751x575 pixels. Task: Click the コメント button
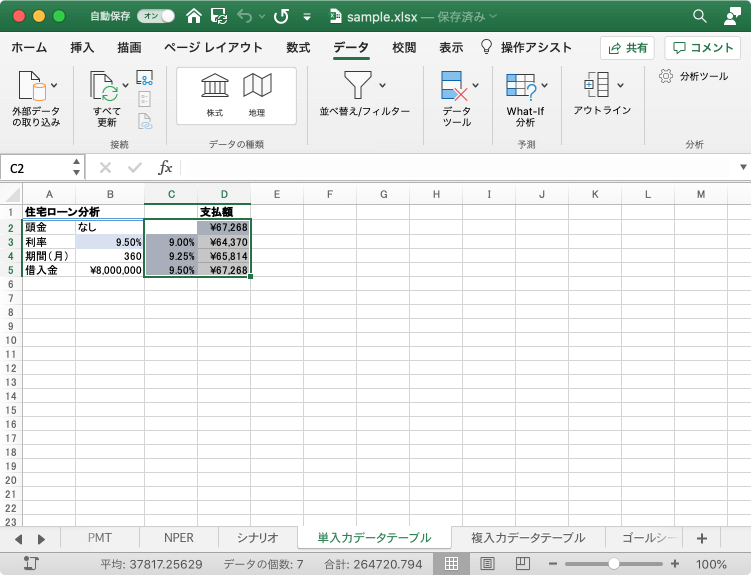point(703,48)
